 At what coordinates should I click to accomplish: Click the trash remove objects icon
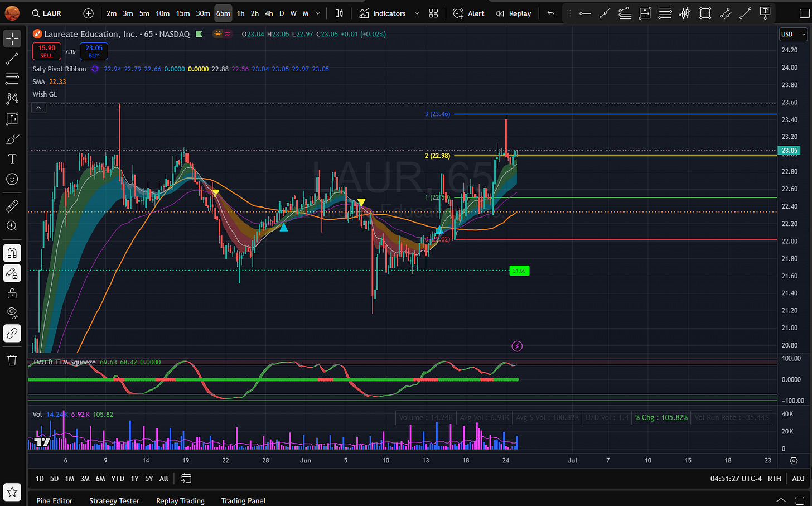click(12, 360)
